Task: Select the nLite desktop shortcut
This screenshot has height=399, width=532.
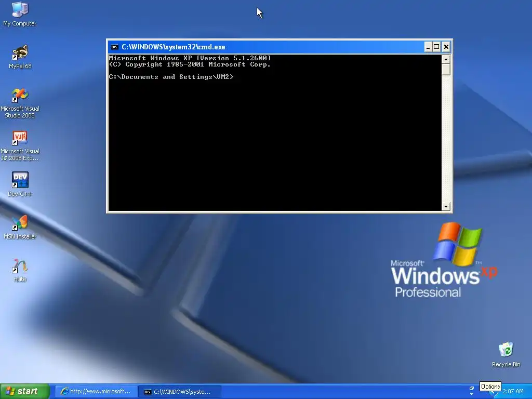Action: [20, 270]
